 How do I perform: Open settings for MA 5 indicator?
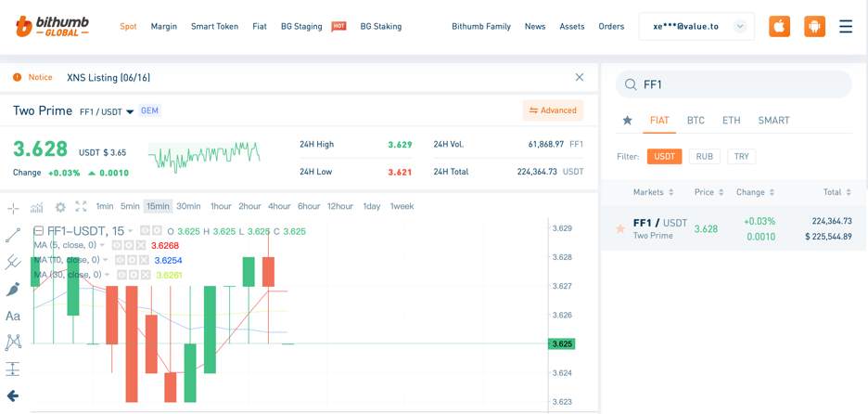click(129, 245)
